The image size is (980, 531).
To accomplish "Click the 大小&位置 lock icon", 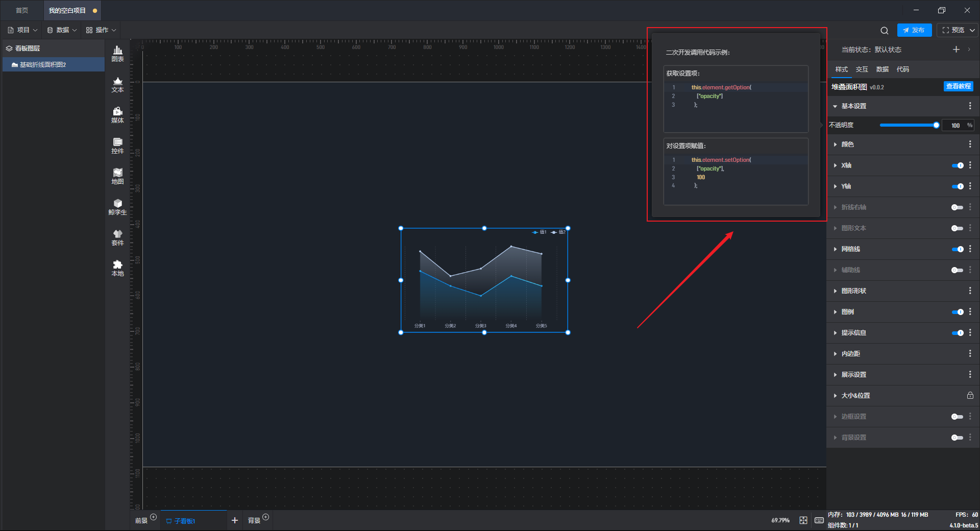I will (970, 396).
